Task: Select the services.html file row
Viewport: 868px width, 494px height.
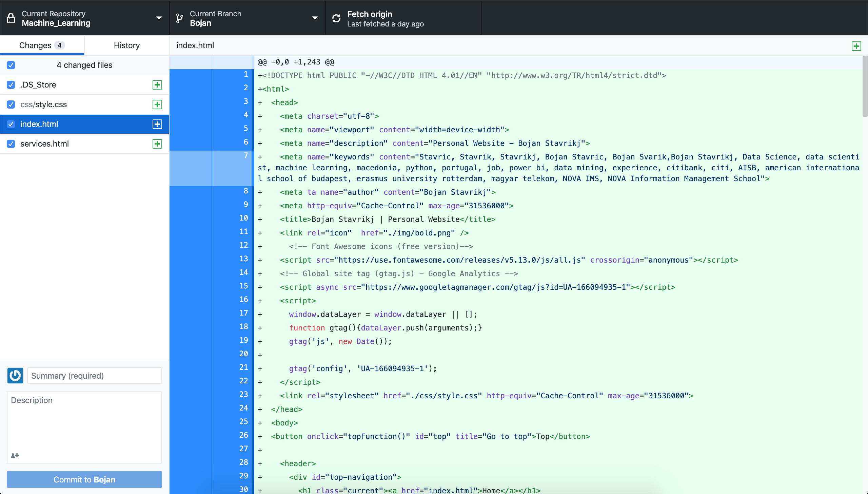Action: tap(84, 144)
